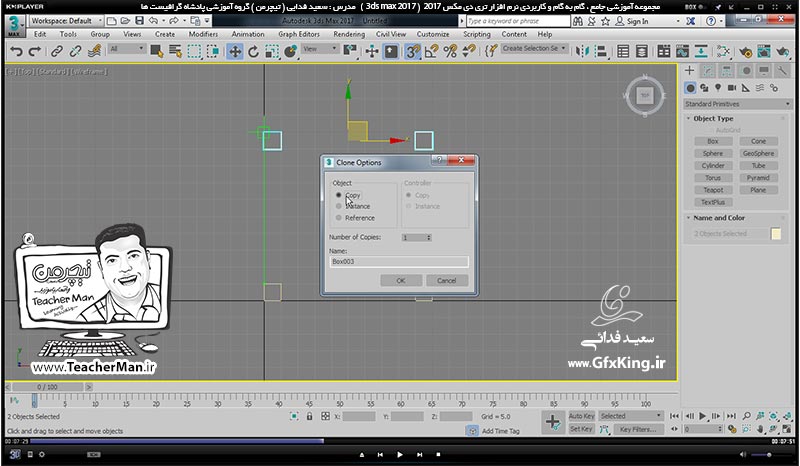Open the Modify panel tab icon

(708, 70)
